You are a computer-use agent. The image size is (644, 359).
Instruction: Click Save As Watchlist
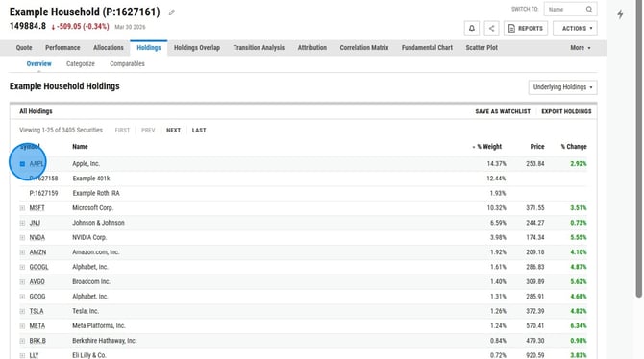[503, 111]
